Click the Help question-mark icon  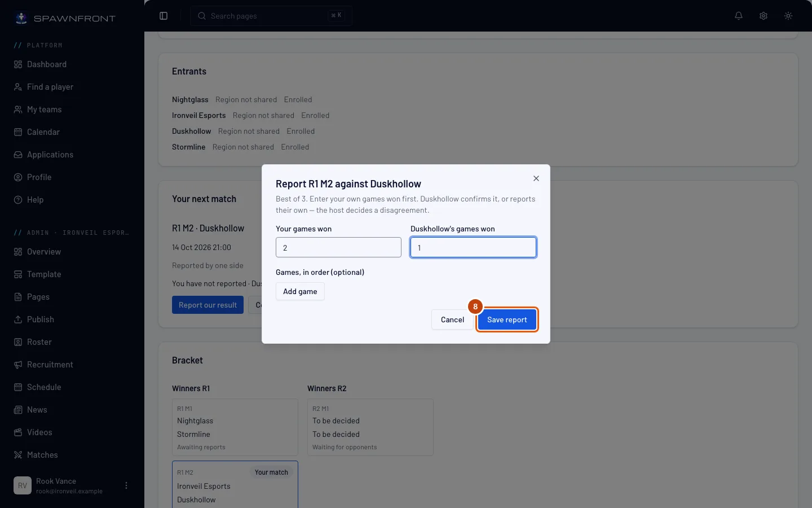[18, 200]
